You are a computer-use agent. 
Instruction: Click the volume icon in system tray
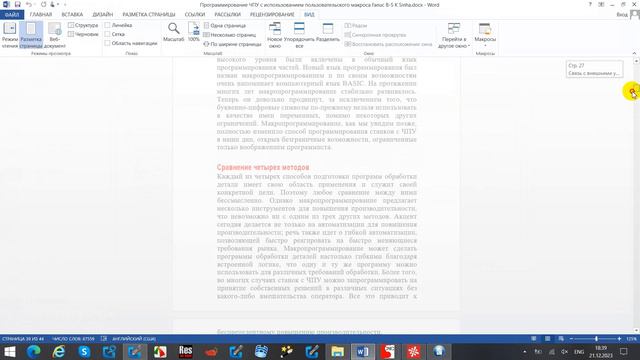pos(564,351)
